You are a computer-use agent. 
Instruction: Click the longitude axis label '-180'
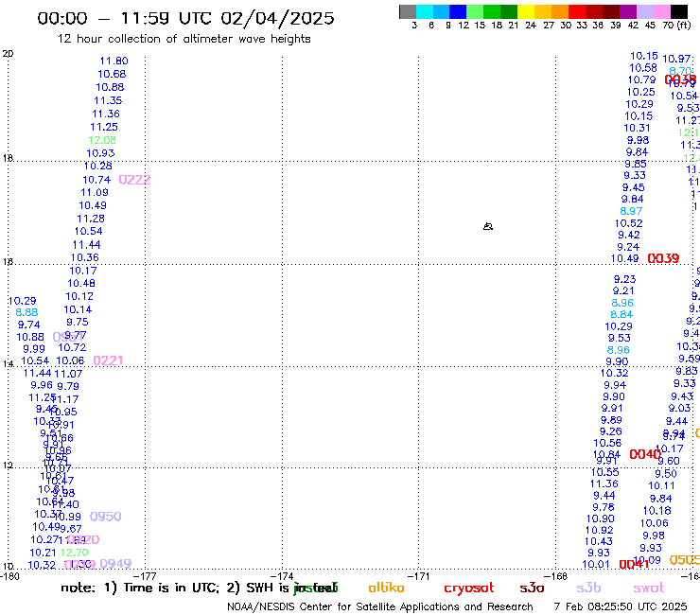(x=9, y=576)
